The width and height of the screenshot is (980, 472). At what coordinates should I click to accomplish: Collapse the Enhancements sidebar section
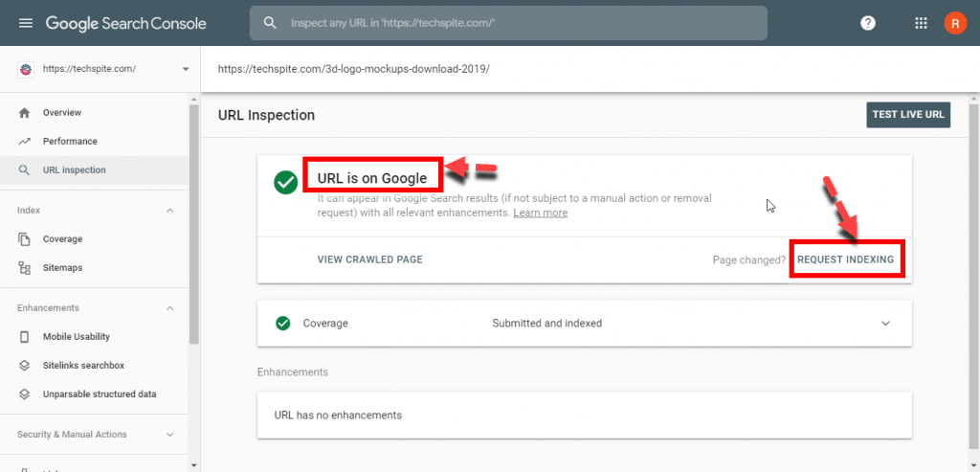[170, 308]
